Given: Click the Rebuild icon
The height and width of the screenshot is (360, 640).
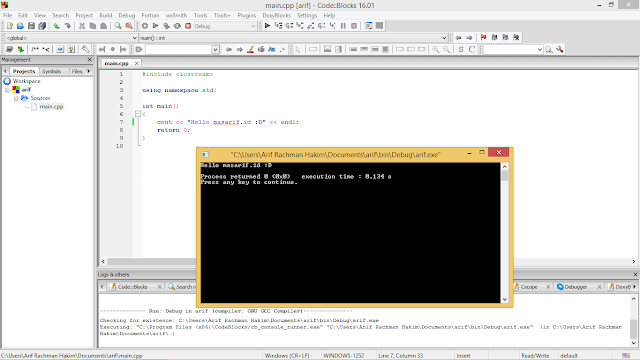Looking at the screenshot, I should pyautogui.click(x=177, y=26).
